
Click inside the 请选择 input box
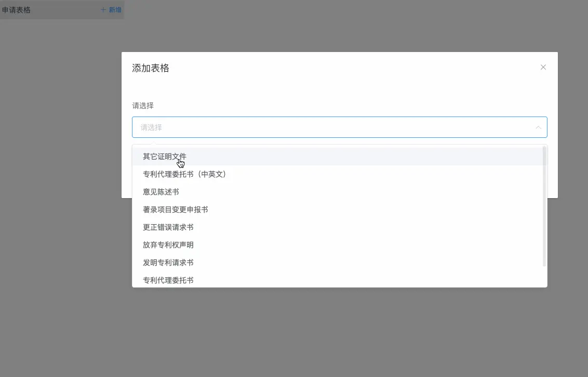point(312,127)
